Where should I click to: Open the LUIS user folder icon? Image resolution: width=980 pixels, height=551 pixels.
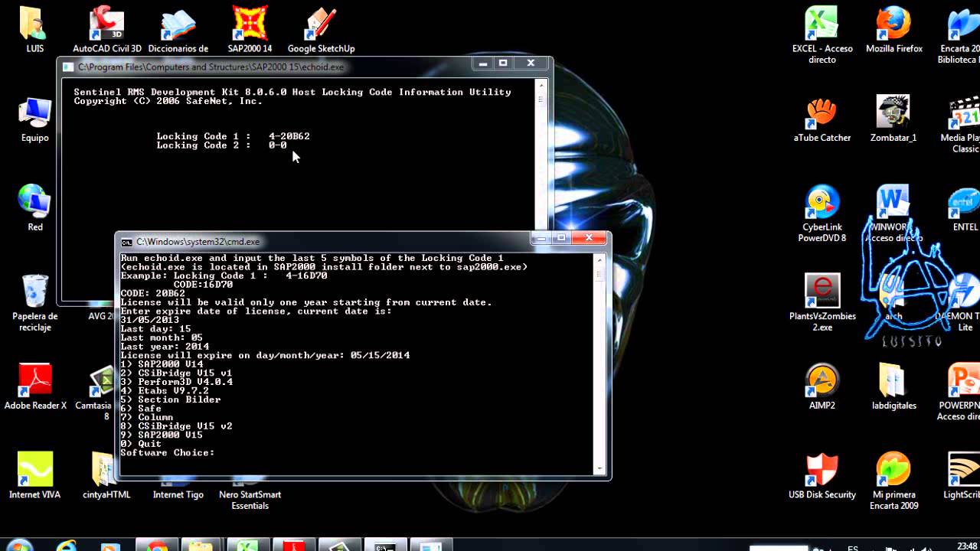click(34, 29)
